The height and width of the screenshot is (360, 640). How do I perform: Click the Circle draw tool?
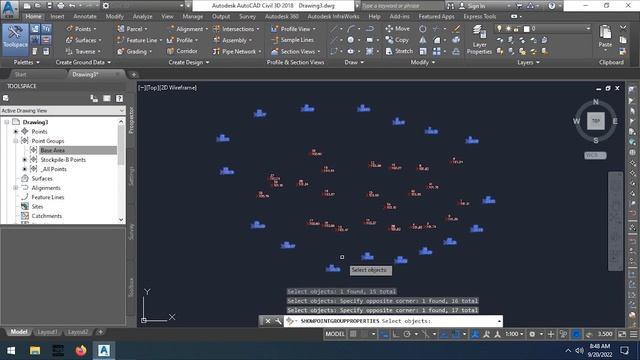351,40
